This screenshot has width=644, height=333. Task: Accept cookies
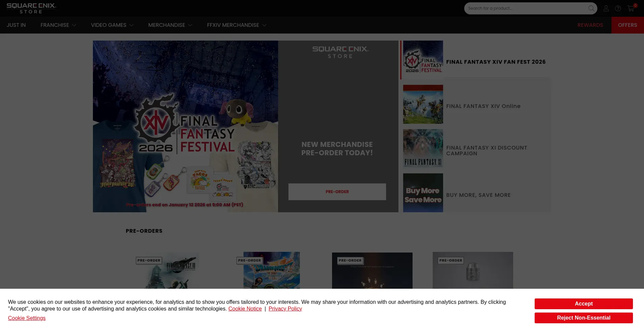(584, 304)
